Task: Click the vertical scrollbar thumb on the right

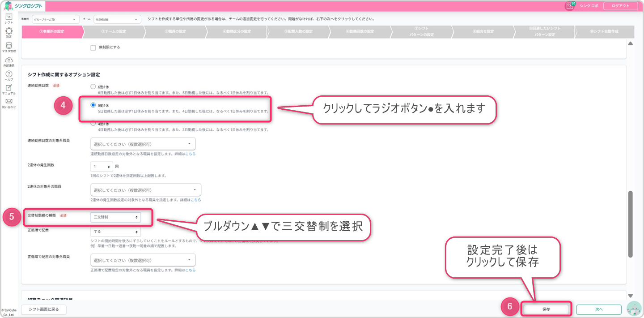Action: (631, 224)
